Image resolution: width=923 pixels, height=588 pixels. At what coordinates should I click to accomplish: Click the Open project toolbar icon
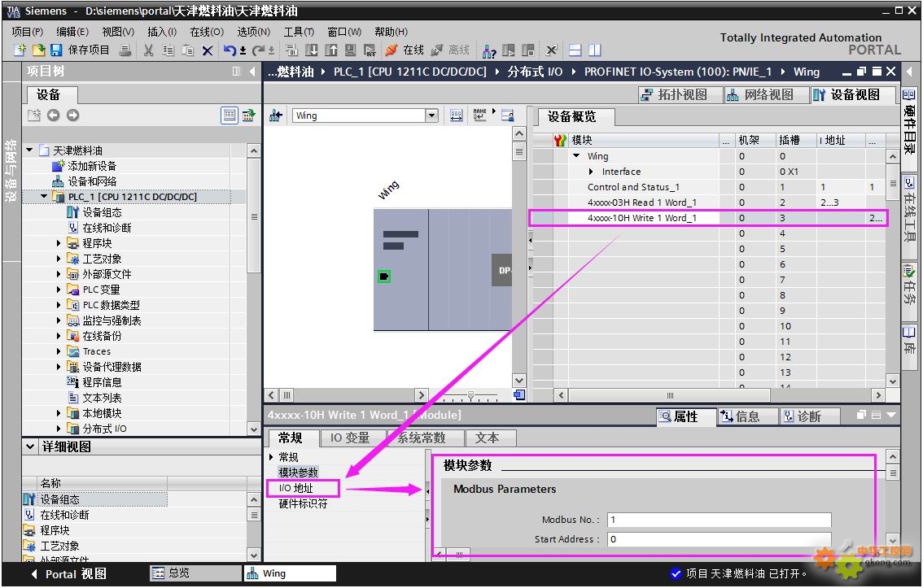[38, 50]
